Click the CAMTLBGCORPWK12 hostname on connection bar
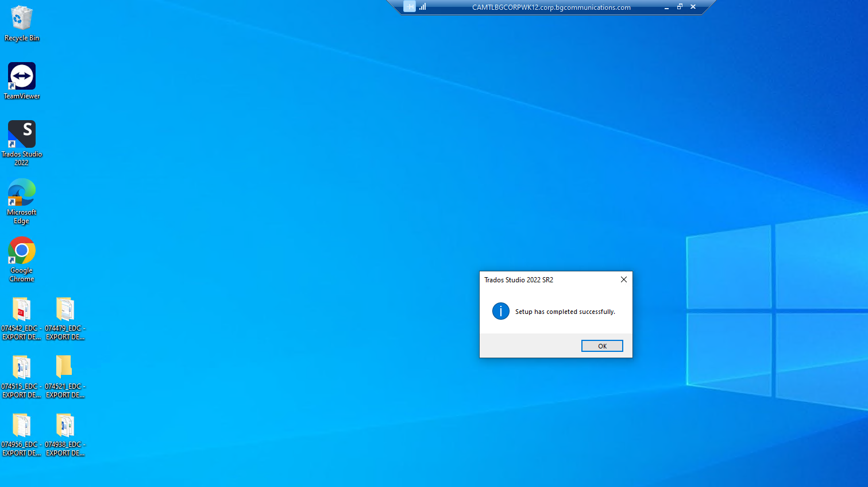This screenshot has height=487, width=868. (x=551, y=7)
